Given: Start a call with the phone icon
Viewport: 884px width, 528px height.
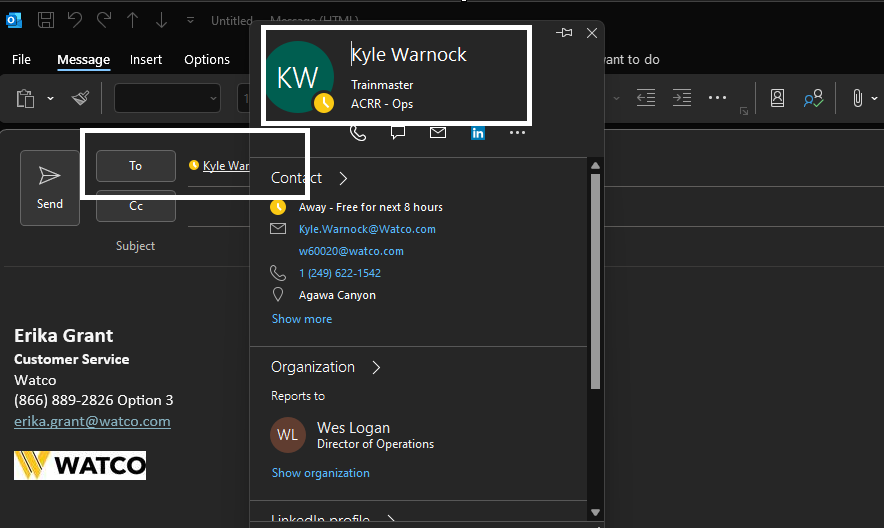Looking at the screenshot, I should tap(358, 133).
